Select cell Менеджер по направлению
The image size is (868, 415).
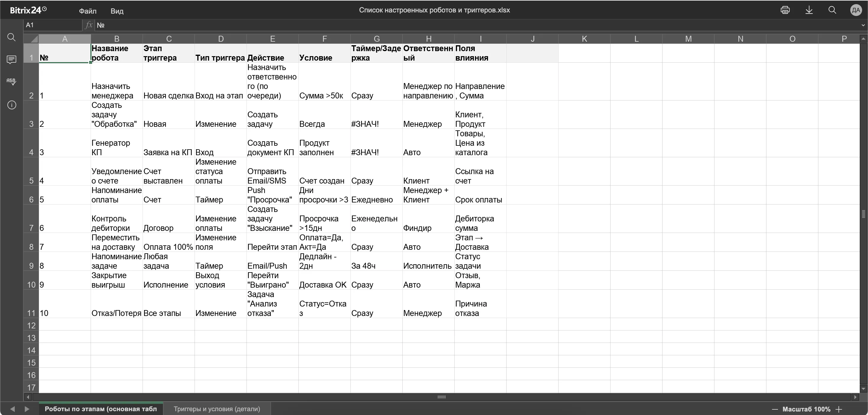click(428, 82)
